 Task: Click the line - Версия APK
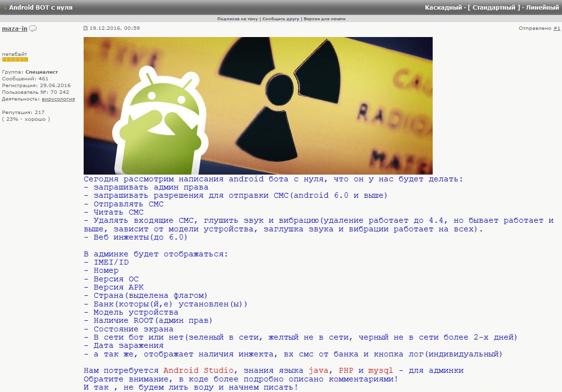tap(113, 287)
